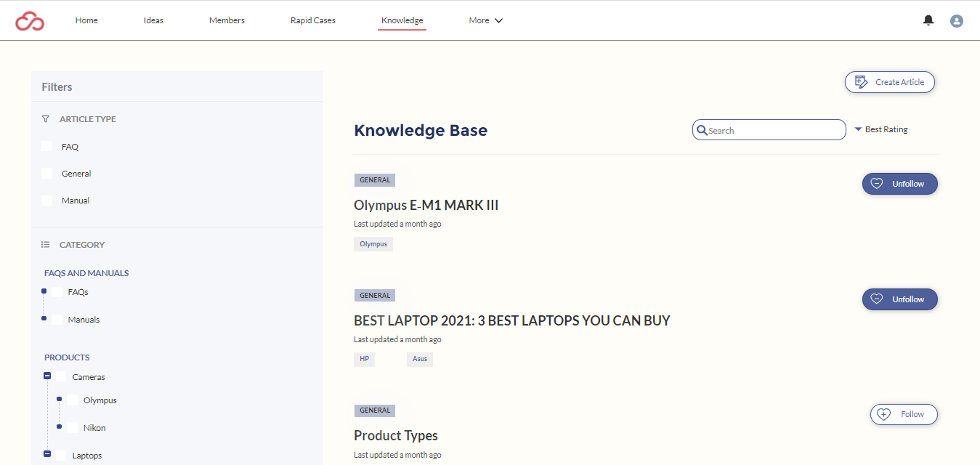
Task: Open the Olympus E-M1 MARK III article
Action: click(426, 206)
